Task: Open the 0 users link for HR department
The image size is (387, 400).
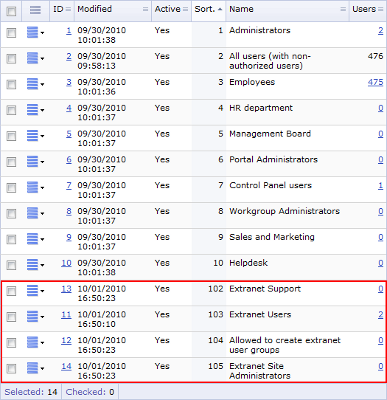Action: click(380, 108)
